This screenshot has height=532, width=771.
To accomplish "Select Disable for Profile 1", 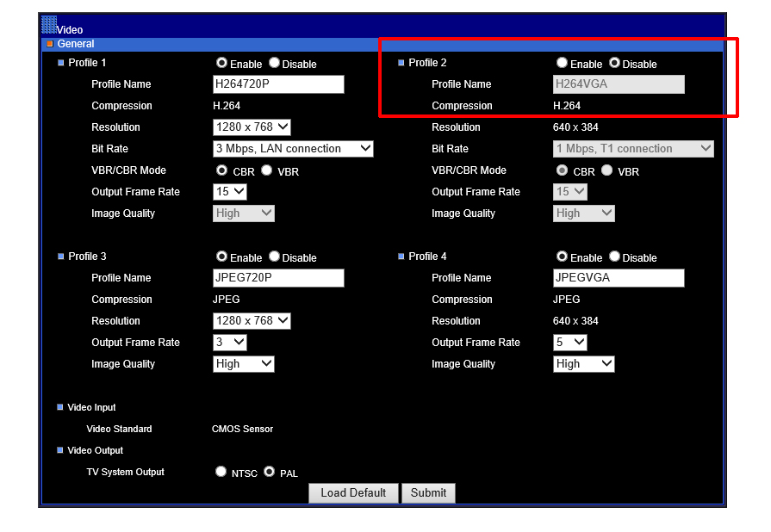I will tap(274, 63).
